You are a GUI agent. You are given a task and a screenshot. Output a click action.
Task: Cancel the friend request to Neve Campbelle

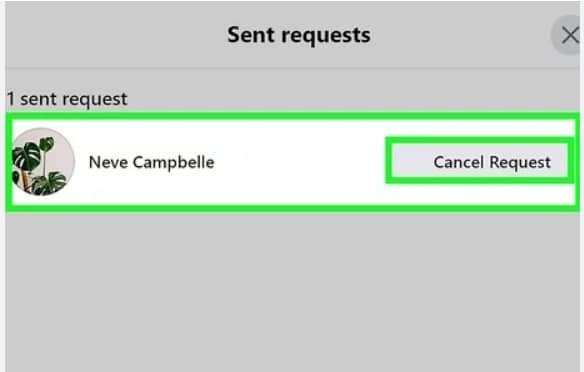click(x=480, y=160)
